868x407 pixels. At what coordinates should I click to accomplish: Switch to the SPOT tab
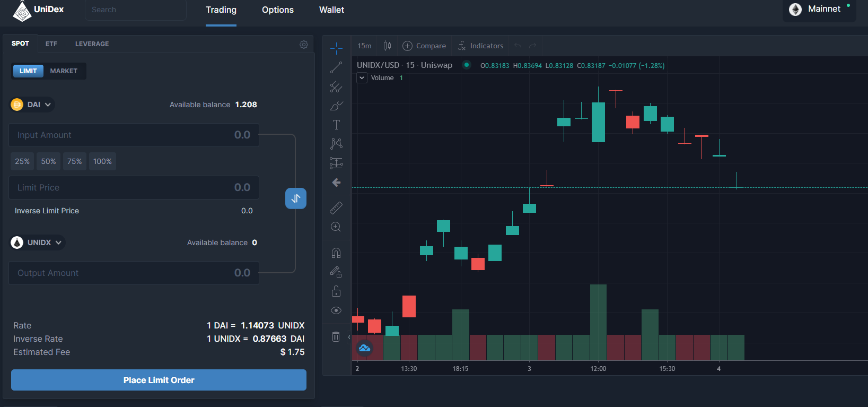(20, 44)
